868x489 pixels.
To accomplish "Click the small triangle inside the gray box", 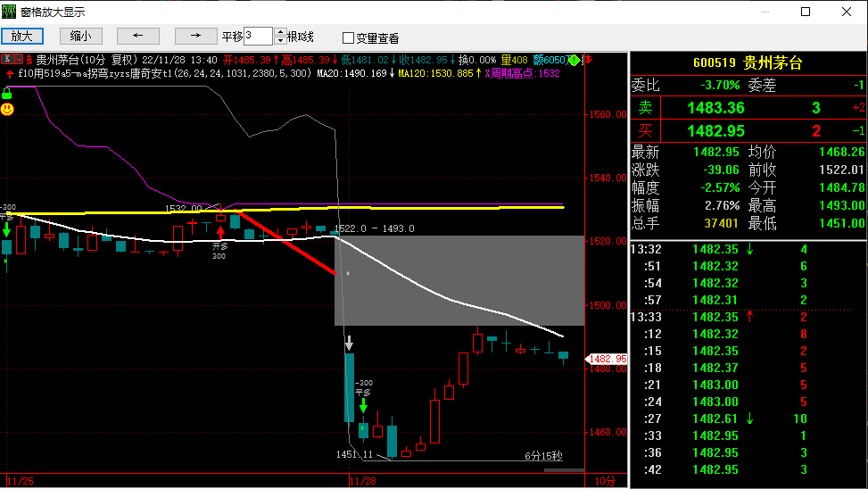I will [348, 274].
